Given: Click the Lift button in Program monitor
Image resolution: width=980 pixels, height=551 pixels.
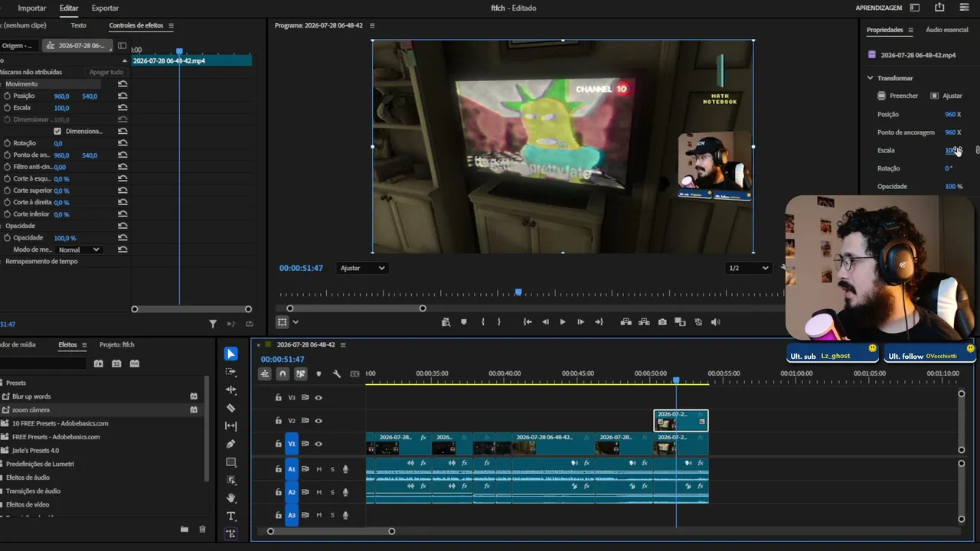Looking at the screenshot, I should point(626,322).
